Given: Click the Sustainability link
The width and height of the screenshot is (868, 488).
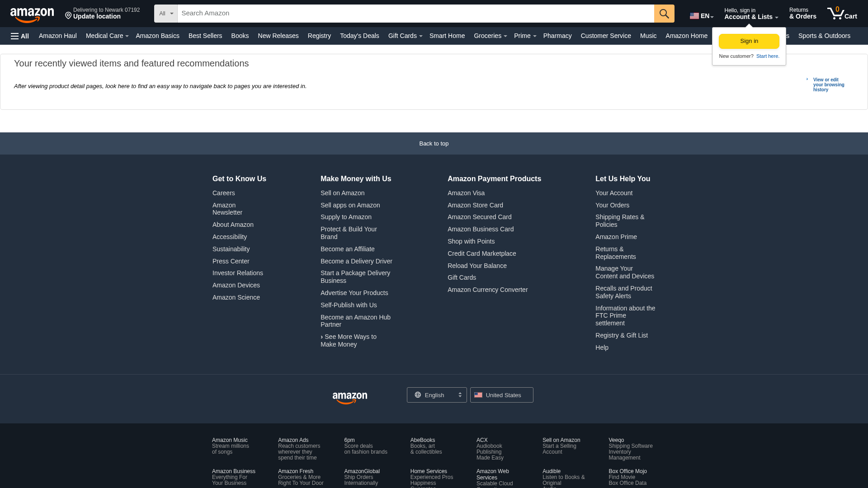Looking at the screenshot, I should pos(231,249).
